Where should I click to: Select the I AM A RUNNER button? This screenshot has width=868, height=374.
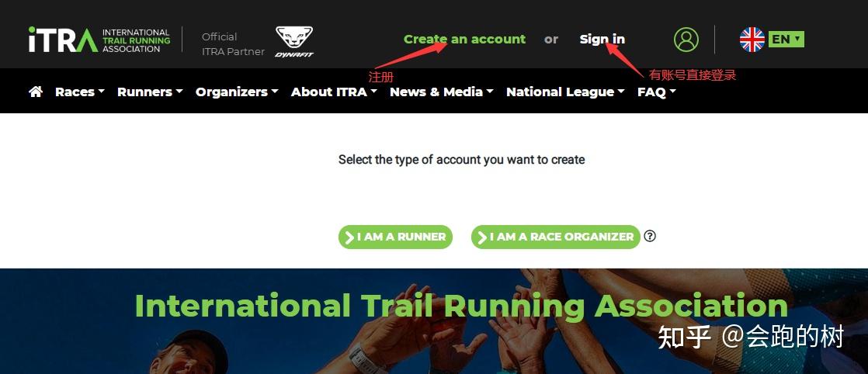pyautogui.click(x=395, y=237)
